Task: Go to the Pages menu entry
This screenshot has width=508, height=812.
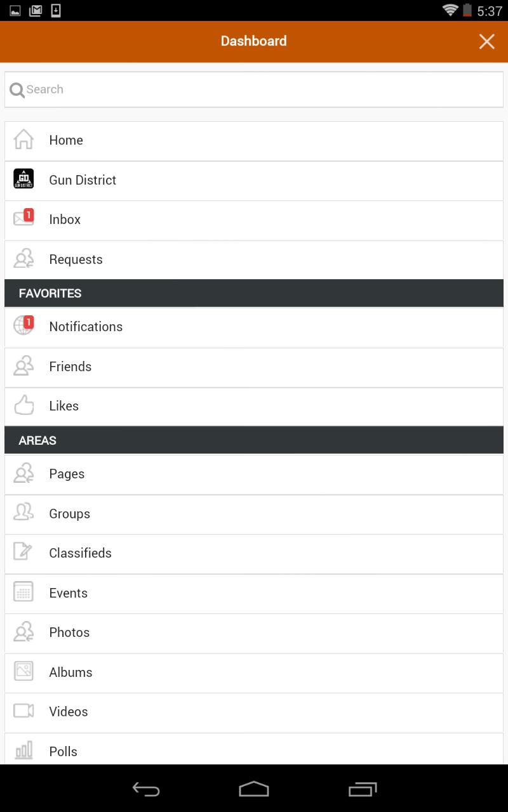Action: 67,474
